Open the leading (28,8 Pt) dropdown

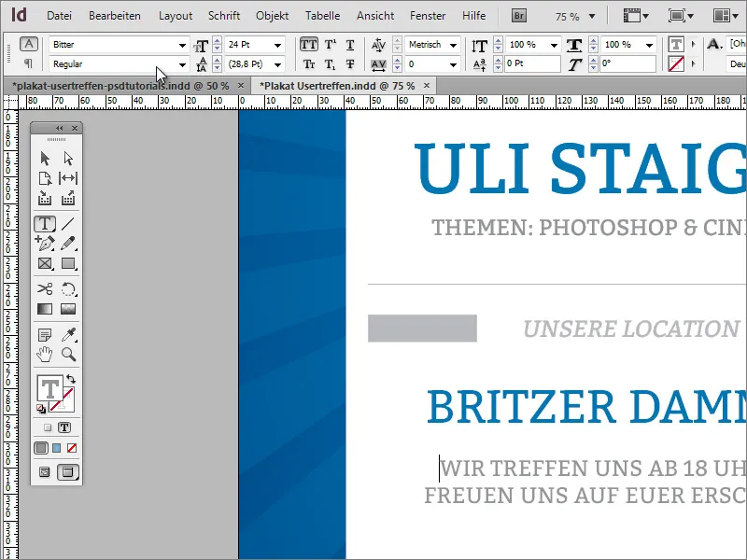pos(277,64)
